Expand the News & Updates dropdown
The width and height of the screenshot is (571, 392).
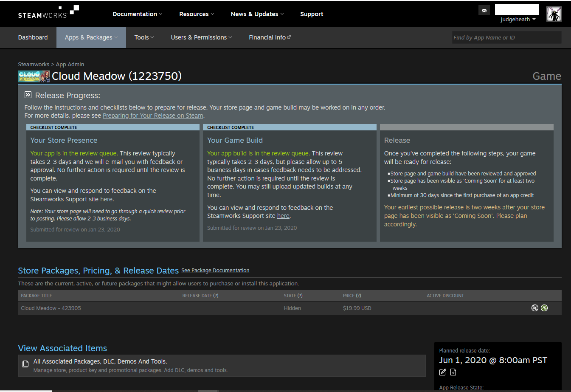257,14
